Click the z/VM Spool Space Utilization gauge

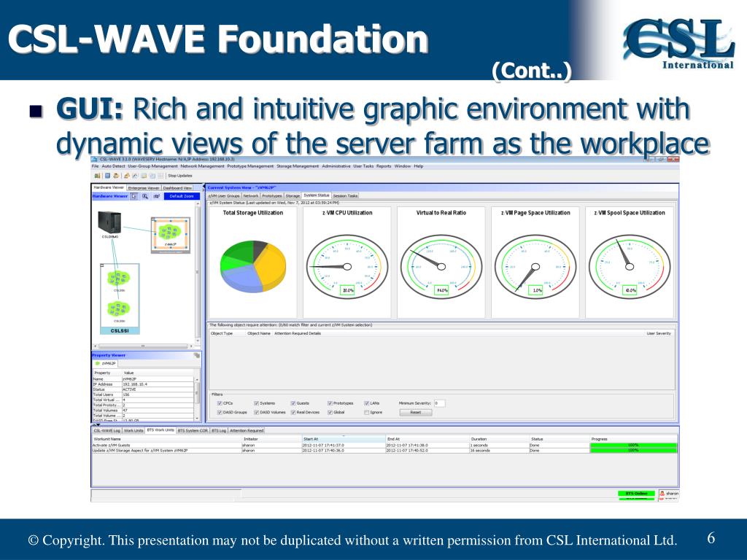click(630, 267)
